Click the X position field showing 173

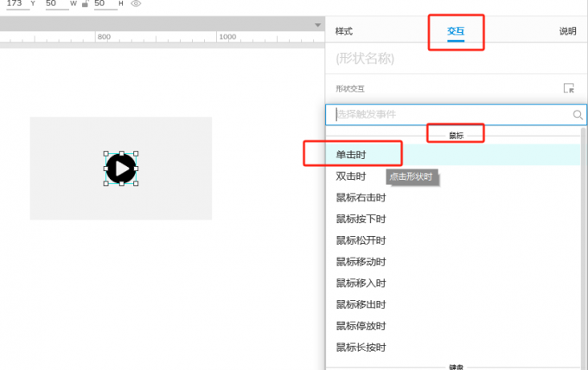pos(17,3)
